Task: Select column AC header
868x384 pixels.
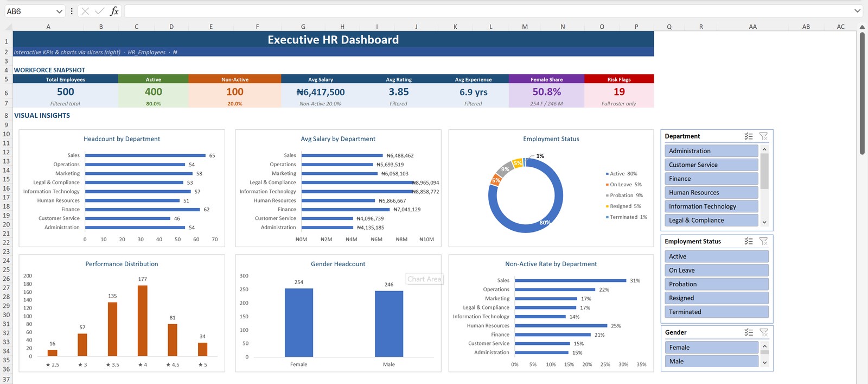Action: point(840,27)
